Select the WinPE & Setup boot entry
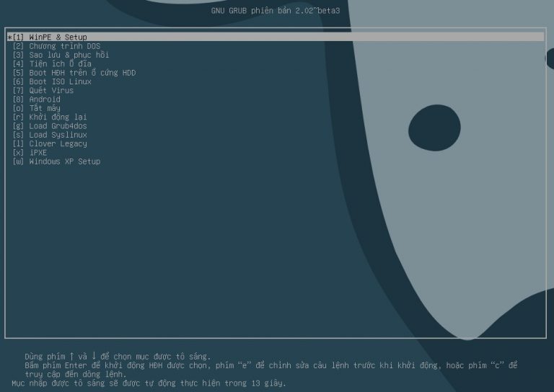 tap(58, 37)
